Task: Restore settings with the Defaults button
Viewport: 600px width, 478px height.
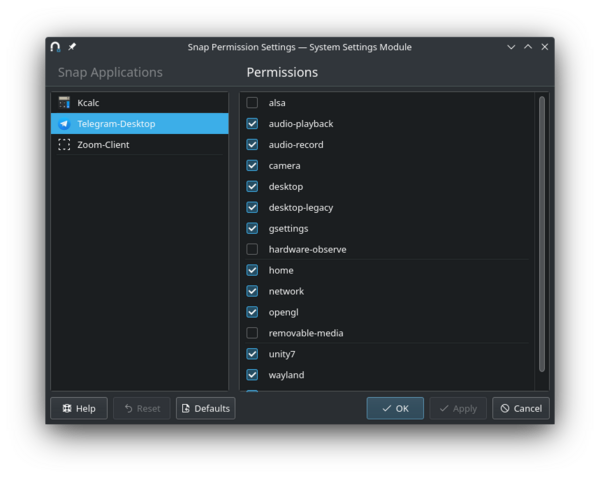Action: coord(205,408)
